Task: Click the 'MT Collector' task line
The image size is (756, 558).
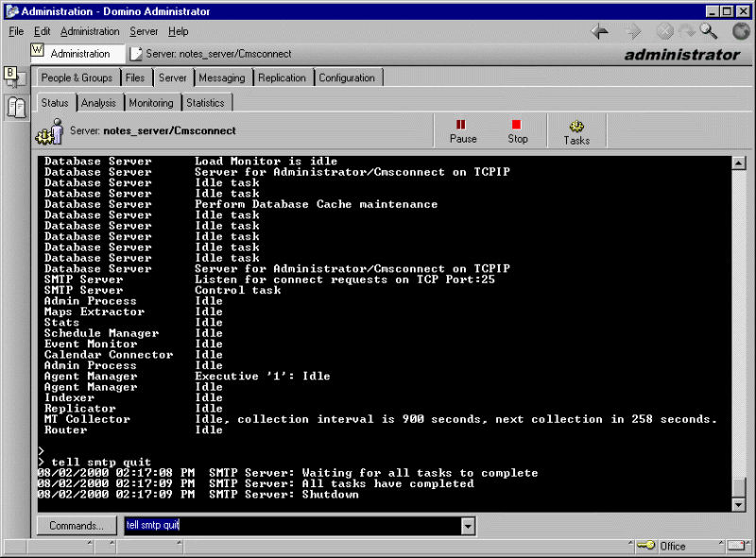Action: [x=381, y=419]
